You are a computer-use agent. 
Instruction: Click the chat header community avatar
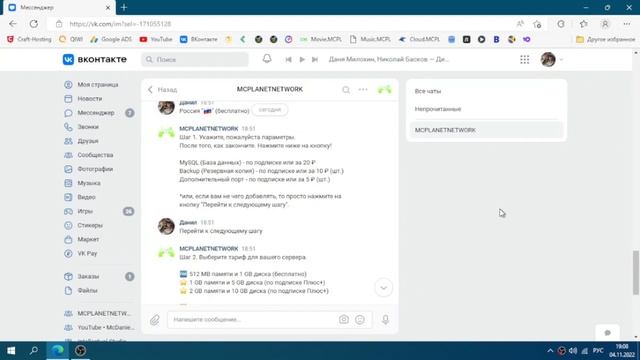point(384,89)
